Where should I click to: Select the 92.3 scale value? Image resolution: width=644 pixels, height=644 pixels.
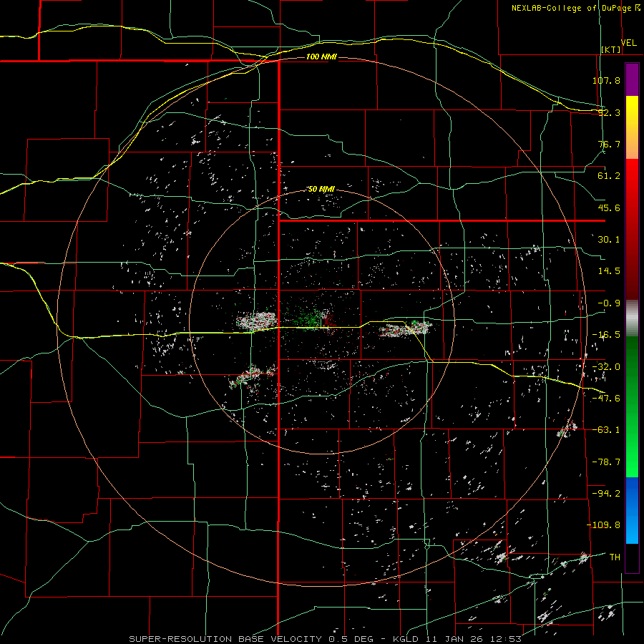(x=609, y=112)
